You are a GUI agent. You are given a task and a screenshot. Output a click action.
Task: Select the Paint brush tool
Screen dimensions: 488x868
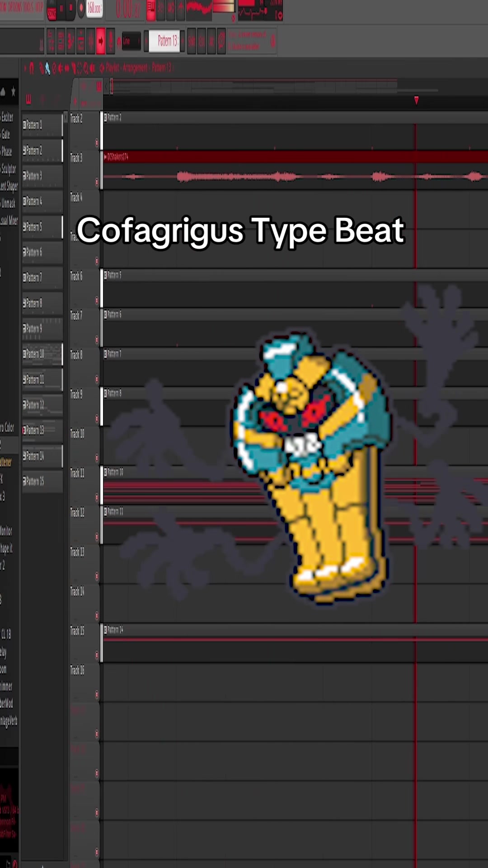tap(48, 69)
